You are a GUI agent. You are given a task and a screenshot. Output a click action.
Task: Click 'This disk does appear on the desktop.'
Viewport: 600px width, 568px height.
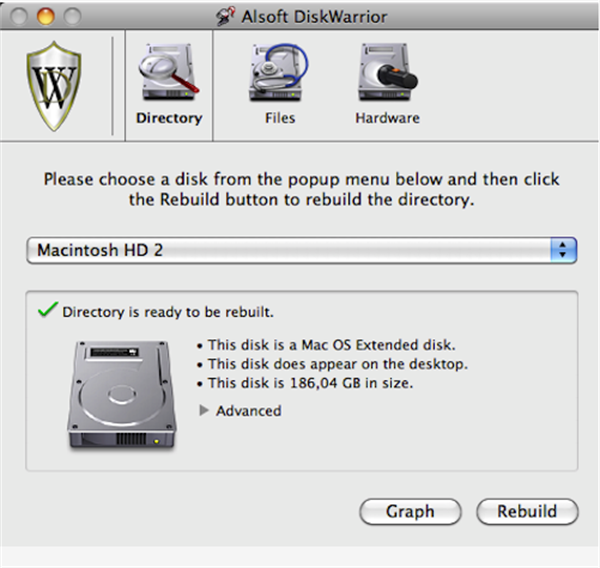pyautogui.click(x=338, y=364)
